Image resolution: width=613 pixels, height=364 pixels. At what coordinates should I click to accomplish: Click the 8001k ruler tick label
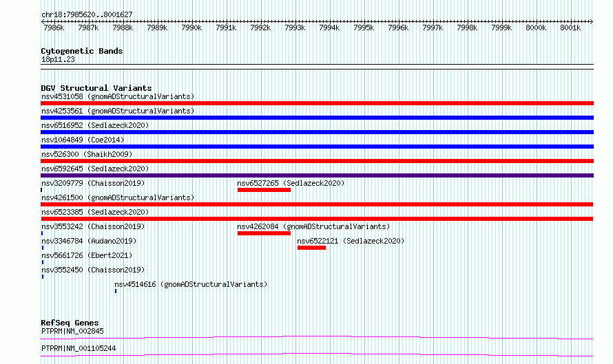tap(570, 28)
